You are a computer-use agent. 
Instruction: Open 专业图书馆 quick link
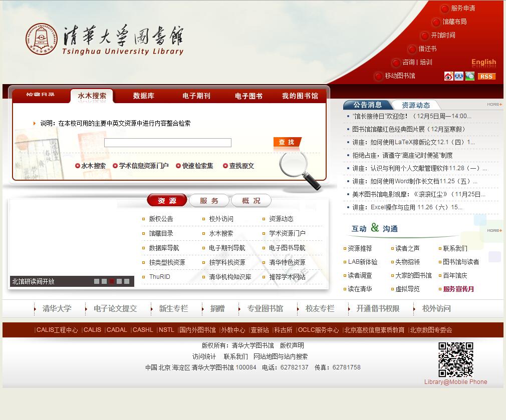[265, 308]
